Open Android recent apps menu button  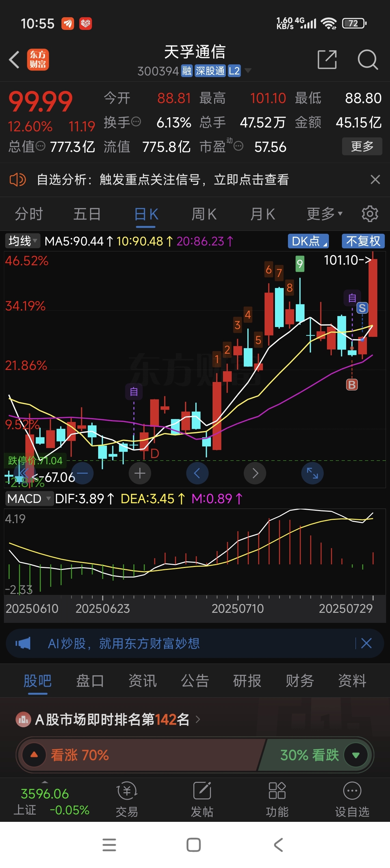[109, 845]
